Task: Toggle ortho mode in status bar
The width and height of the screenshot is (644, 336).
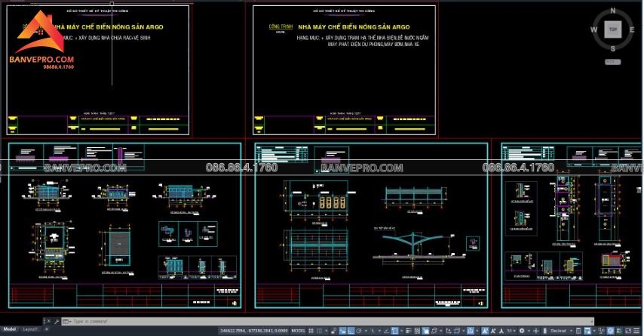Action: 351,331
